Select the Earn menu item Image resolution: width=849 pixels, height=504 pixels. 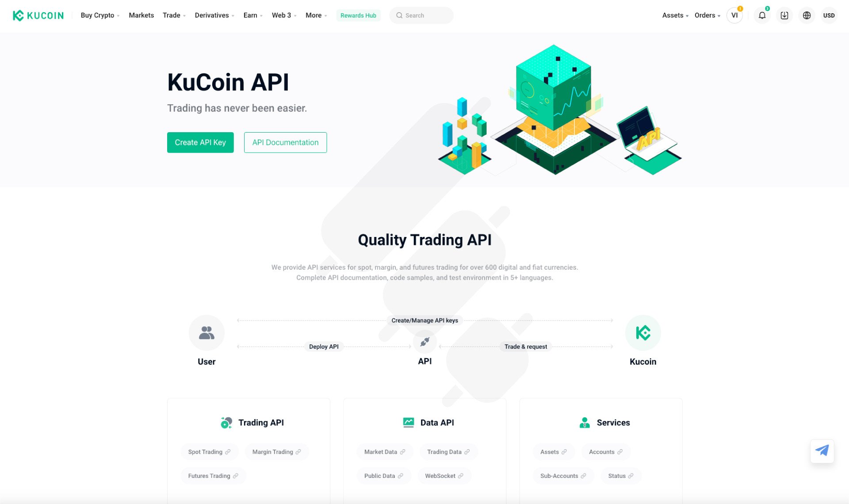250,15
